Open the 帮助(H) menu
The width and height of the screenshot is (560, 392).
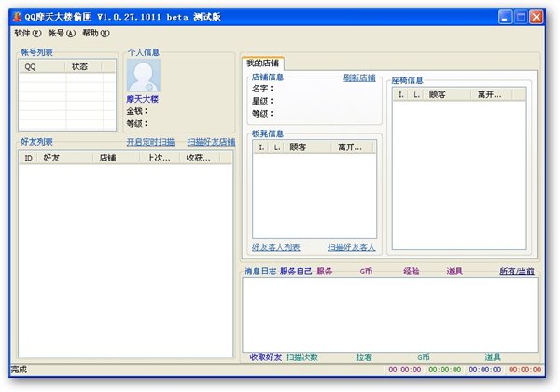click(96, 34)
